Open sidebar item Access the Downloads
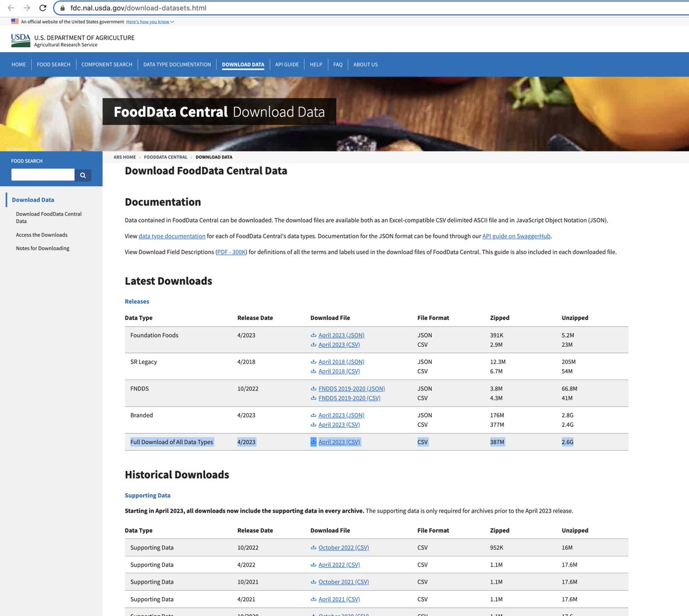The width and height of the screenshot is (689, 616). pyautogui.click(x=42, y=235)
